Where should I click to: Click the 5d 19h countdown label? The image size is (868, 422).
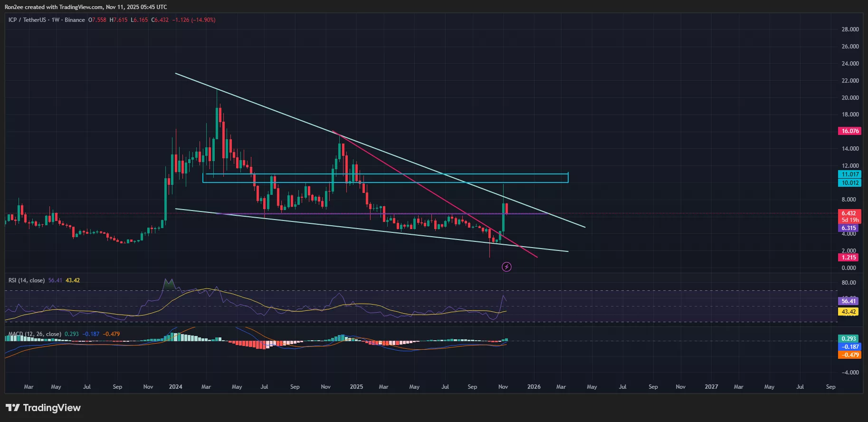click(x=849, y=220)
